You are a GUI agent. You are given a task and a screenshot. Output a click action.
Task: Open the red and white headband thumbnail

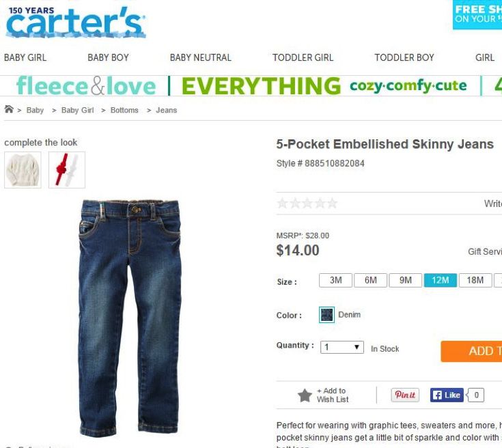67,170
